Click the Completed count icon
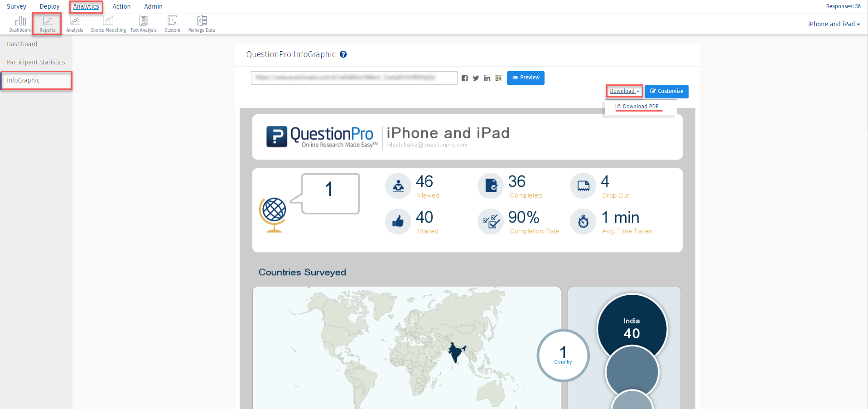 point(491,186)
